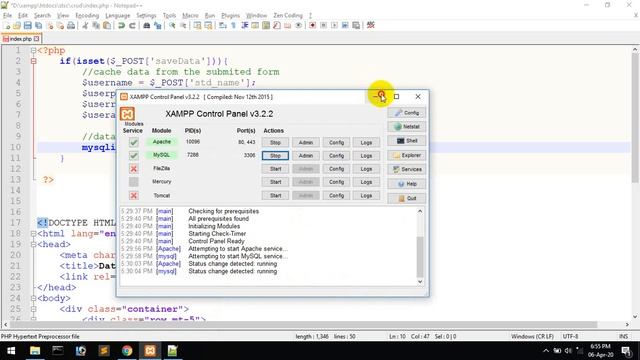Collapse the head fold at line 19

[33, 244]
